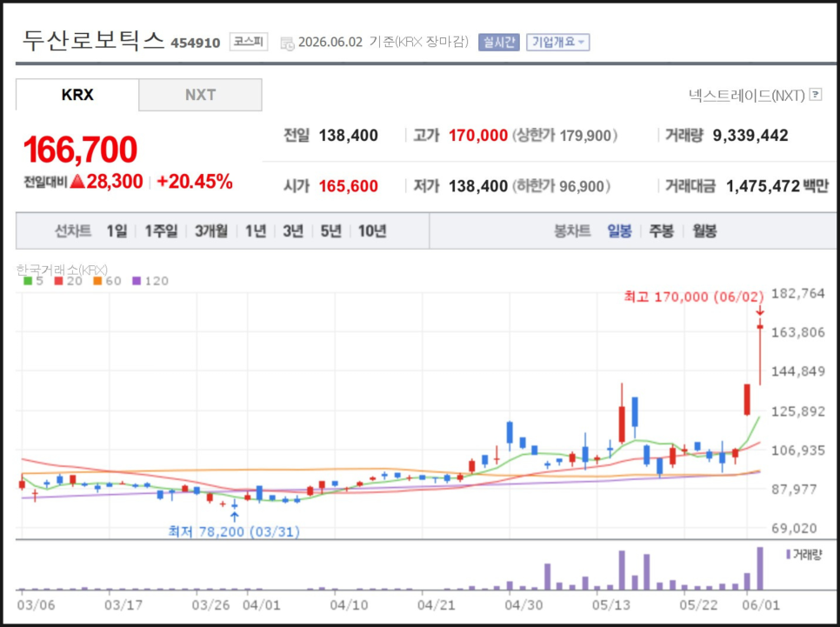Select the 10년 line chart period
Image resolution: width=840 pixels, height=627 pixels.
372,231
